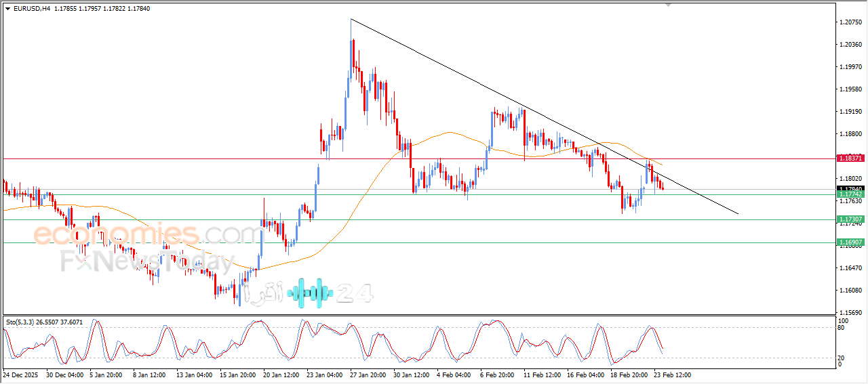Click the 23 Feb 12:00 date label
868x384 pixels.
[671, 375]
